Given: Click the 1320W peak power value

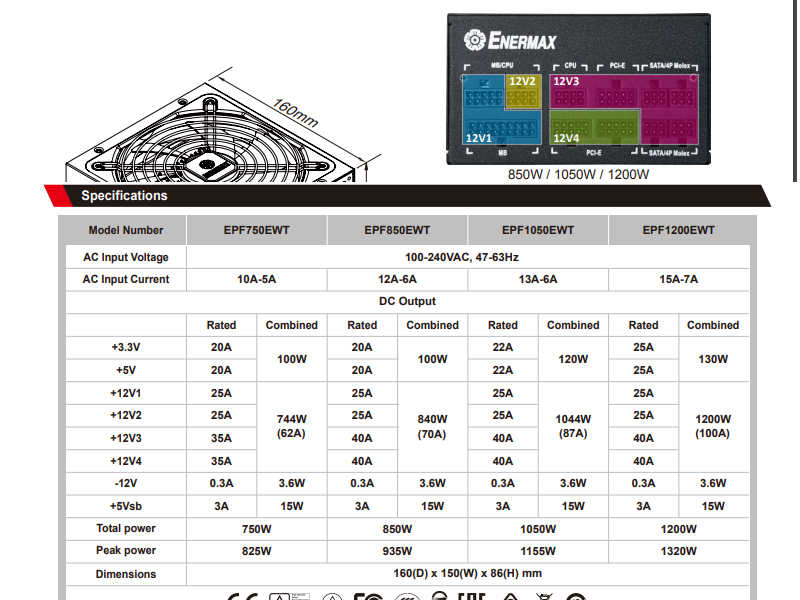Looking at the screenshot, I should 678,551.
